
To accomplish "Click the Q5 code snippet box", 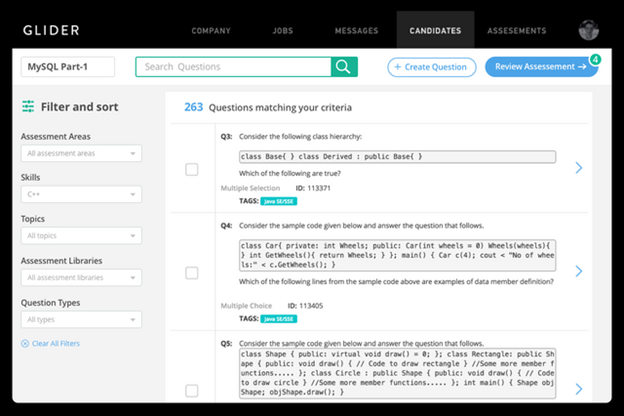I will click(x=397, y=373).
